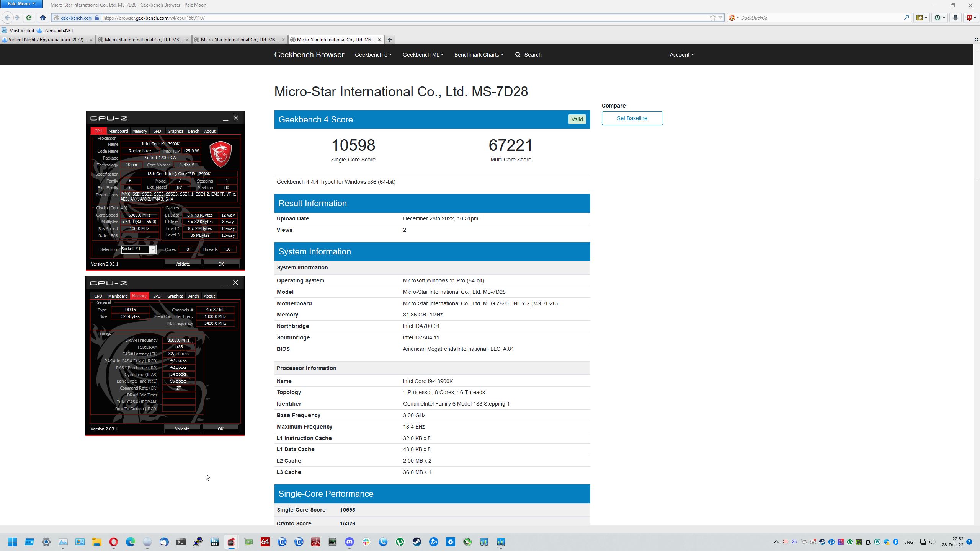Click the tab groups grid icon

[976, 39]
